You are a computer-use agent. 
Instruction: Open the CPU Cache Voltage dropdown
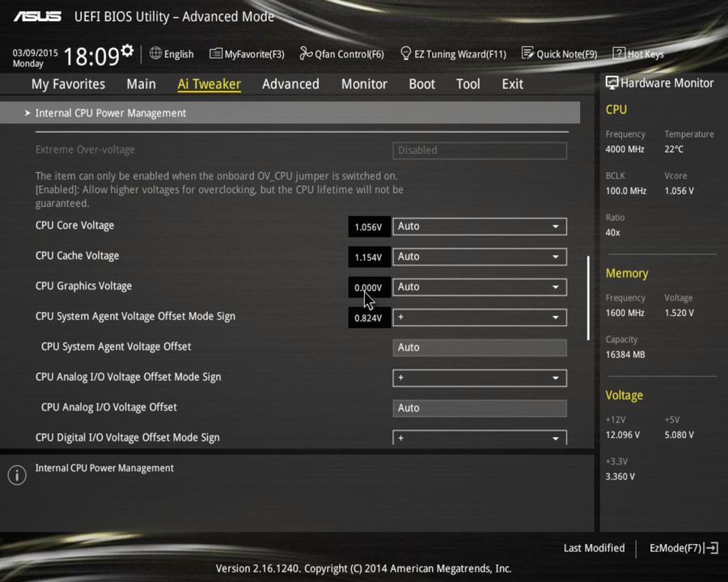coord(480,256)
